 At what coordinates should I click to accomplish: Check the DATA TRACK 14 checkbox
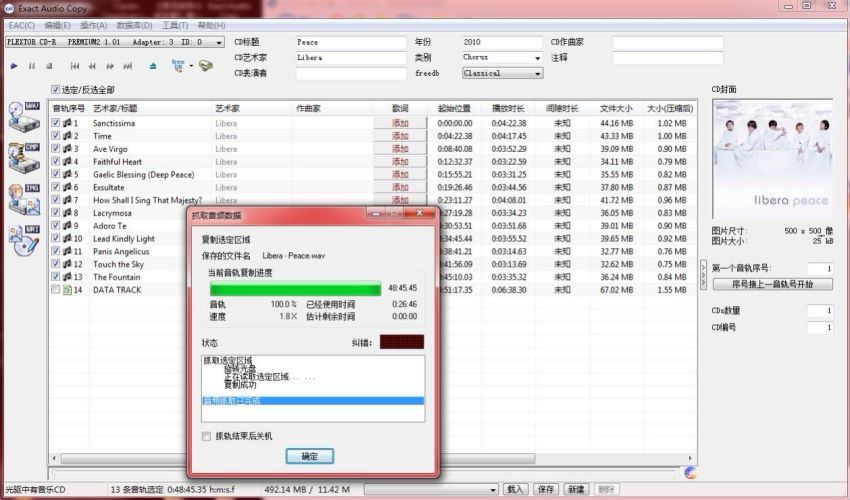click(55, 290)
